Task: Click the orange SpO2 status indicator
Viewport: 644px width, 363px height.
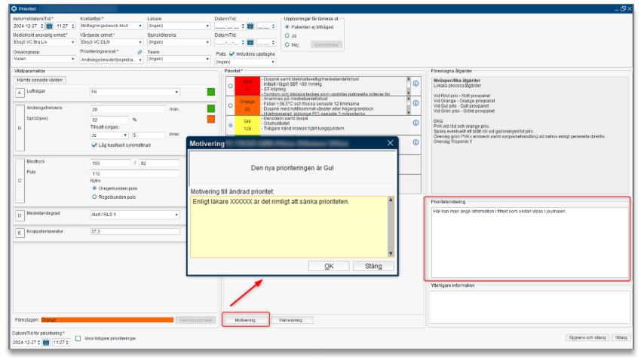Action: 211,119
